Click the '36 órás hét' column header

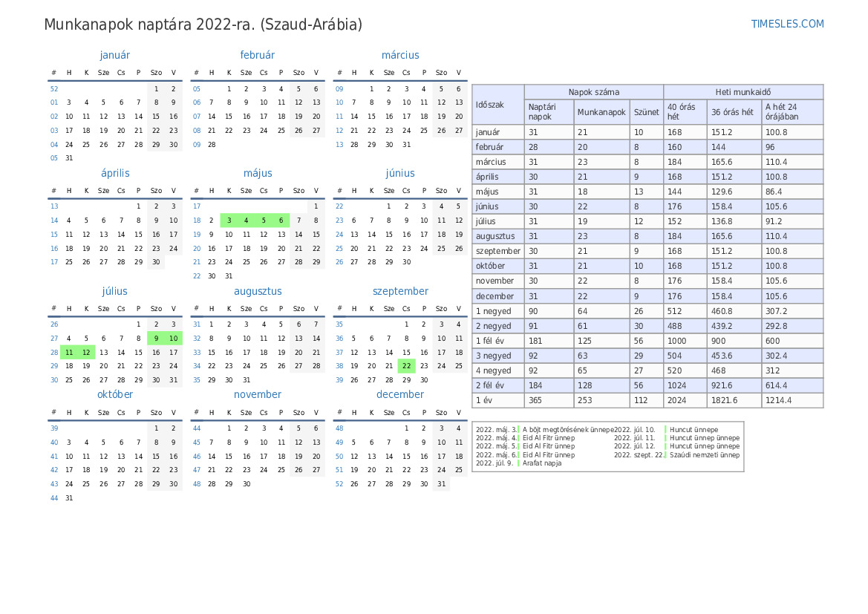732,112
